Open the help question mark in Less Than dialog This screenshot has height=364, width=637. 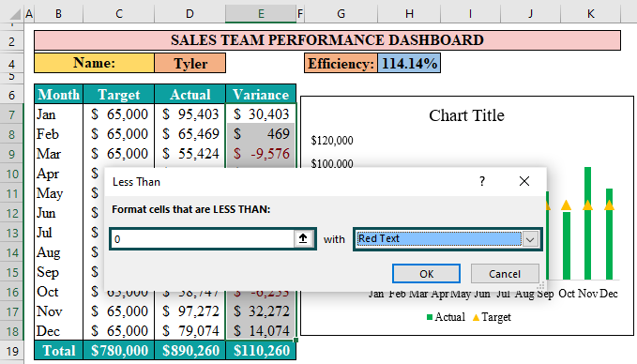pyautogui.click(x=482, y=181)
